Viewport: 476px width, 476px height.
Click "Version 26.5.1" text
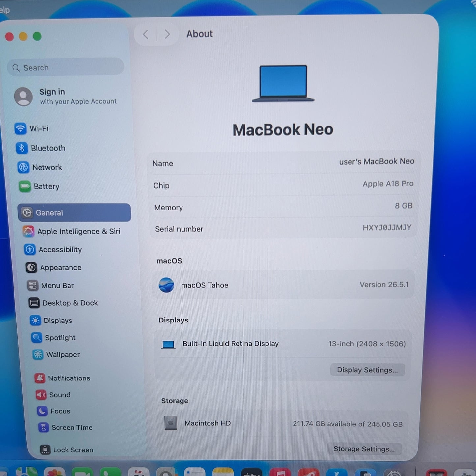(384, 285)
